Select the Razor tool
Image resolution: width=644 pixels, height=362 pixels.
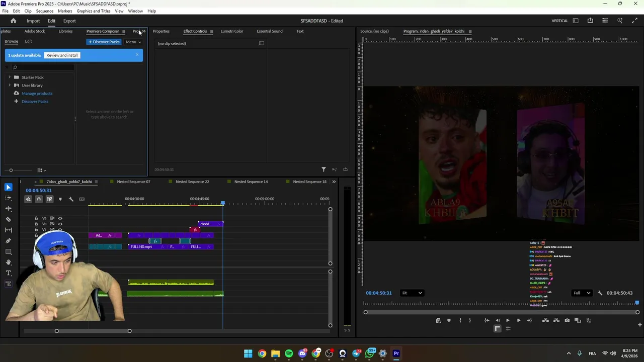pyautogui.click(x=8, y=219)
